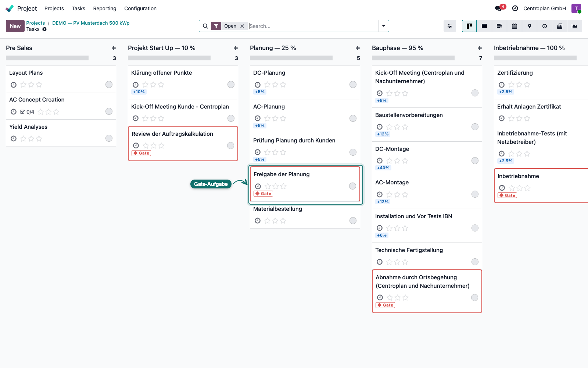Open the Reporting menu
Image resolution: width=588 pixels, height=368 pixels.
[x=105, y=8]
